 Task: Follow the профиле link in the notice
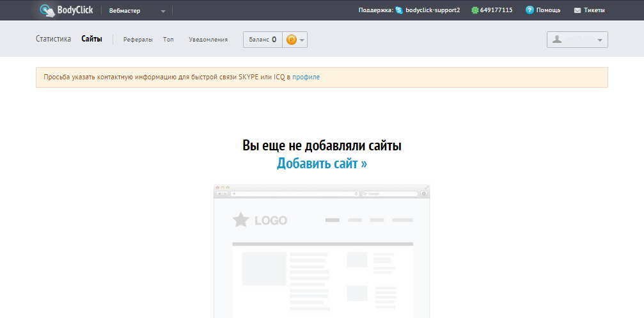tap(306, 77)
